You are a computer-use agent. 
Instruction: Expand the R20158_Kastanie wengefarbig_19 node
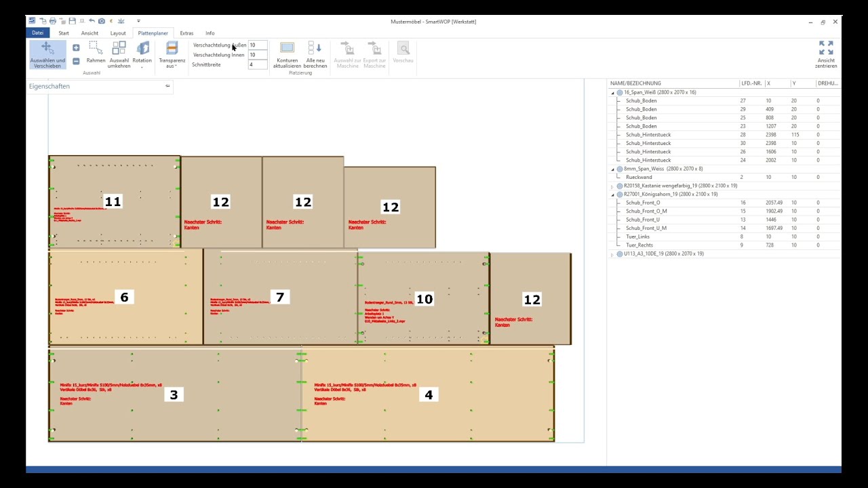coord(613,186)
